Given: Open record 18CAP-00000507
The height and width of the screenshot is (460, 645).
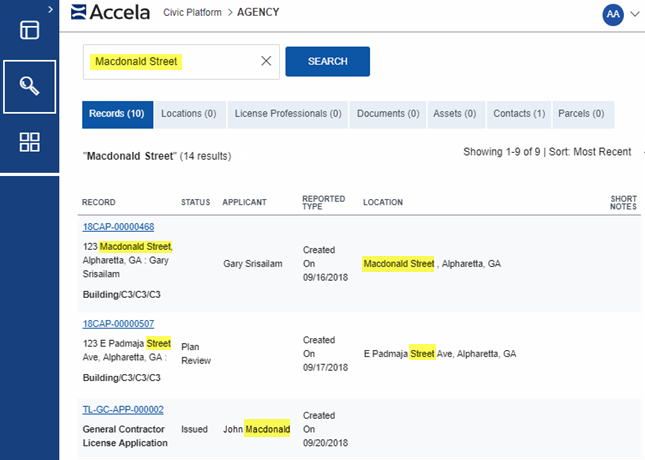Looking at the screenshot, I should [118, 324].
